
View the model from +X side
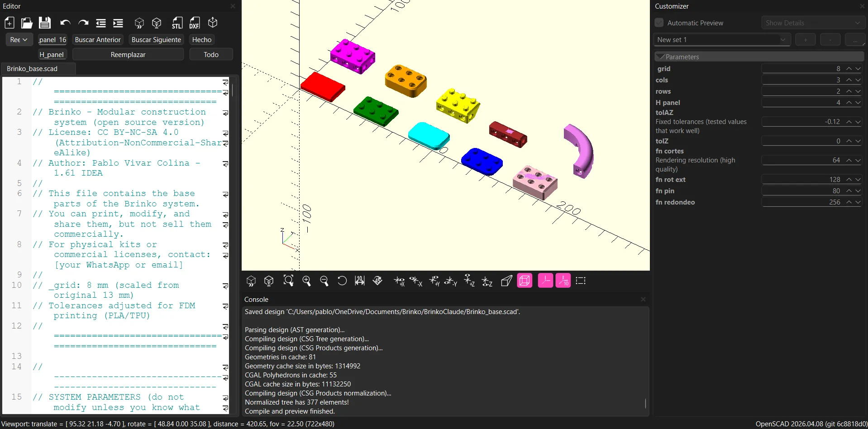pos(399,281)
